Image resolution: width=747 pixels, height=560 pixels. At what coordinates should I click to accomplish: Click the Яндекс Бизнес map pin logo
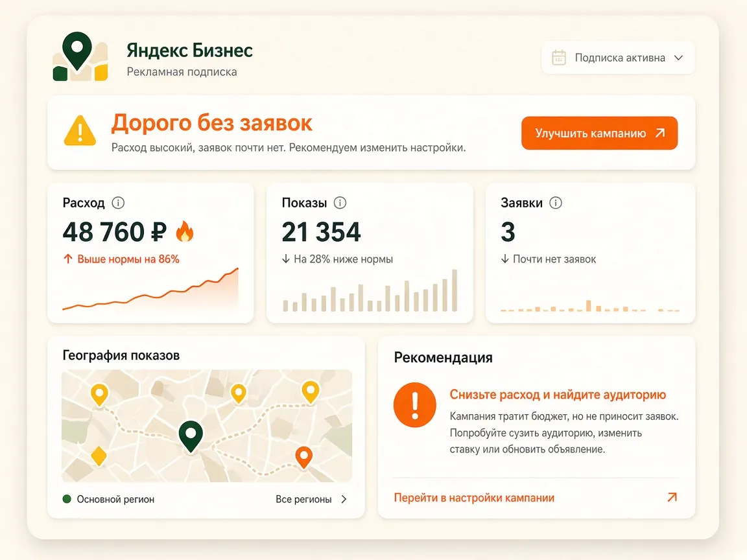pos(80,56)
